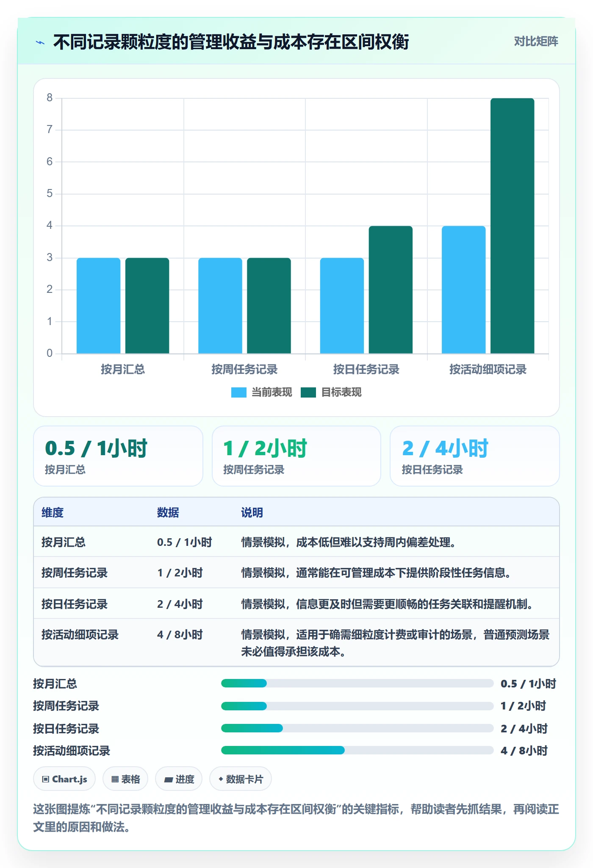Viewport: 593px width, 868px height.
Task: Click the 数据卡片 tag chip
Action: pyautogui.click(x=241, y=779)
